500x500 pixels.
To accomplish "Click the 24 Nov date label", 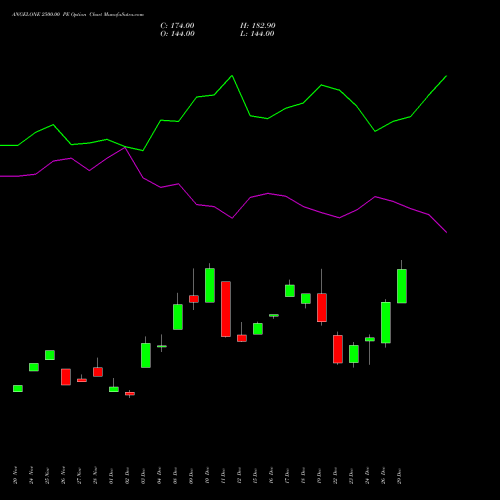I will [31, 475].
